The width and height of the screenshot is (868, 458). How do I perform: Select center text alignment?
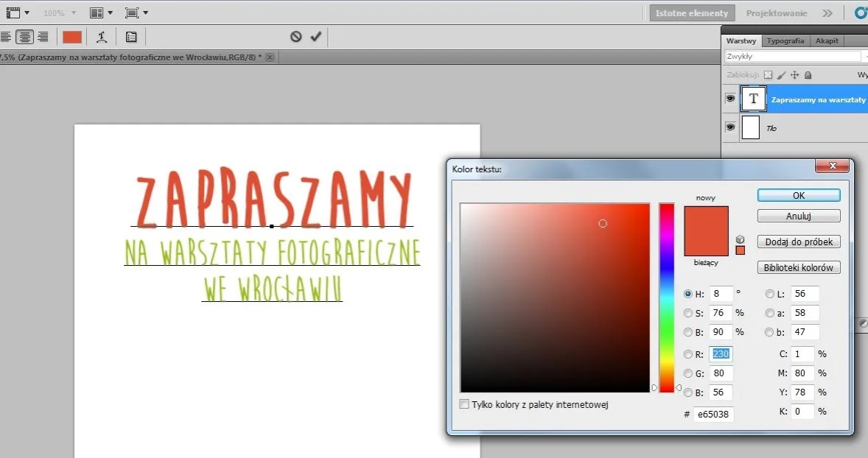pyautogui.click(x=24, y=36)
